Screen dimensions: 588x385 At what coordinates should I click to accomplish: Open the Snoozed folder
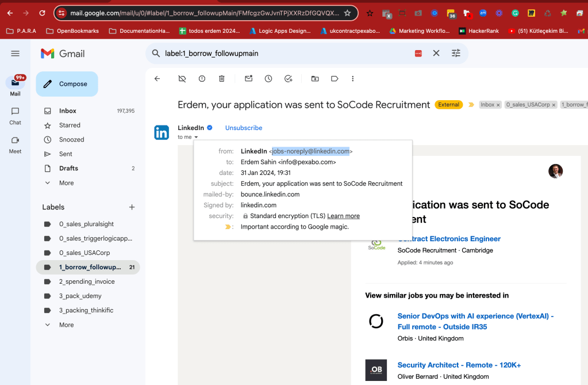pyautogui.click(x=88, y=139)
